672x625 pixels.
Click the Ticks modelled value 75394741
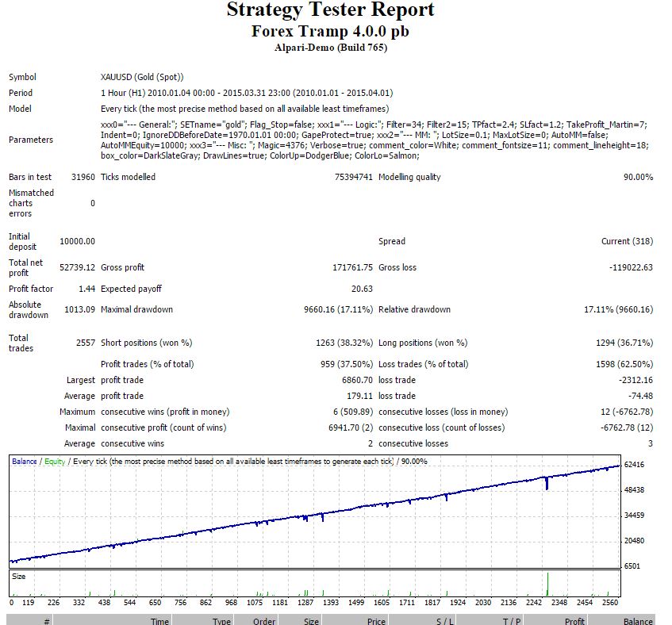point(354,177)
